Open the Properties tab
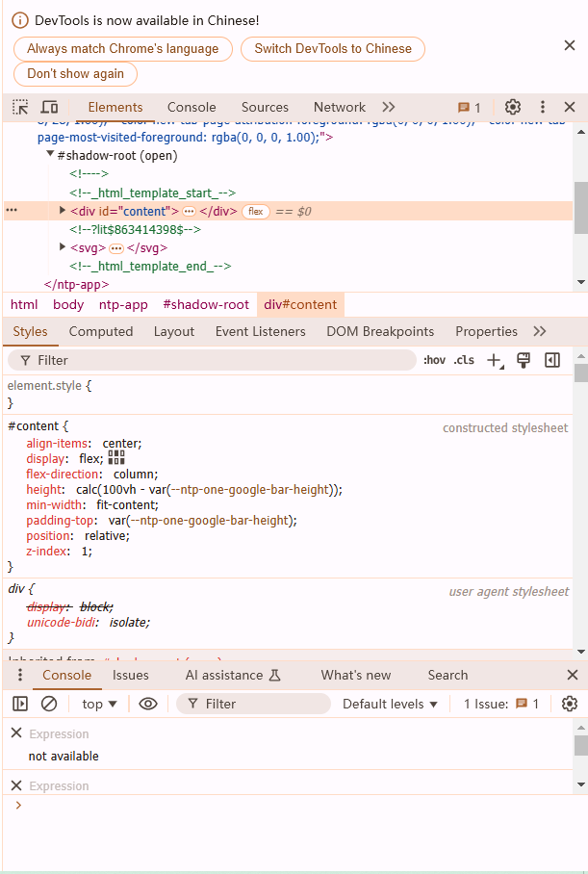 pyautogui.click(x=486, y=332)
